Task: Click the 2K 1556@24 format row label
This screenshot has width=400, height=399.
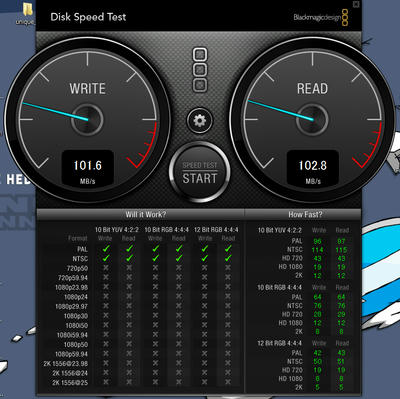Action: [70, 373]
